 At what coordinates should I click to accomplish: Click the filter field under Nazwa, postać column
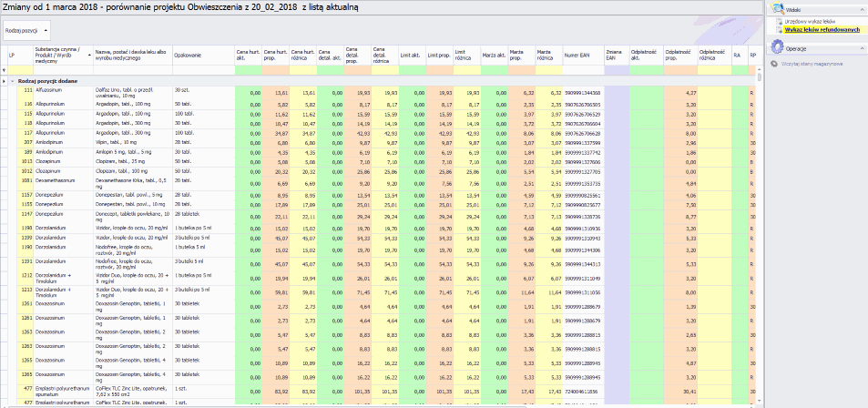(132, 70)
